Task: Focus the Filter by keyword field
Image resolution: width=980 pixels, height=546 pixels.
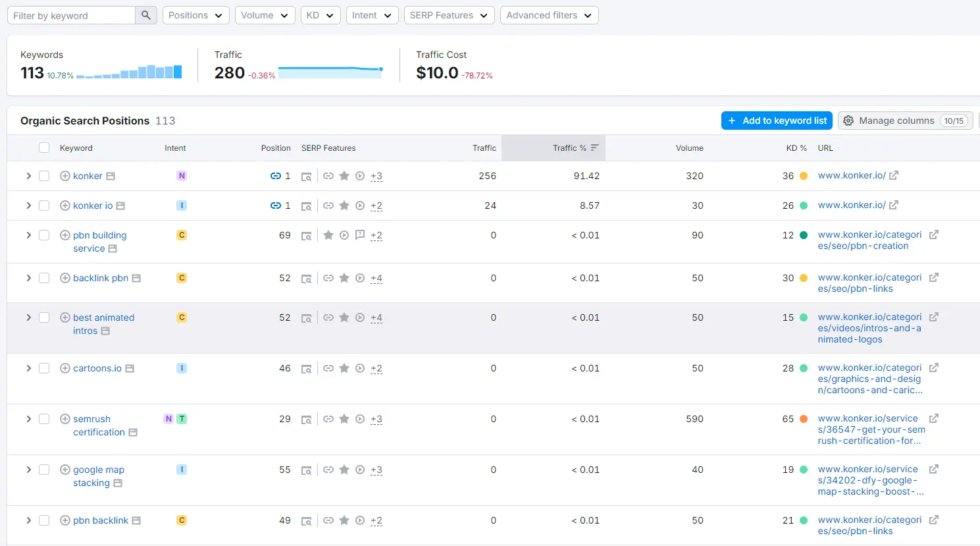Action: [71, 15]
